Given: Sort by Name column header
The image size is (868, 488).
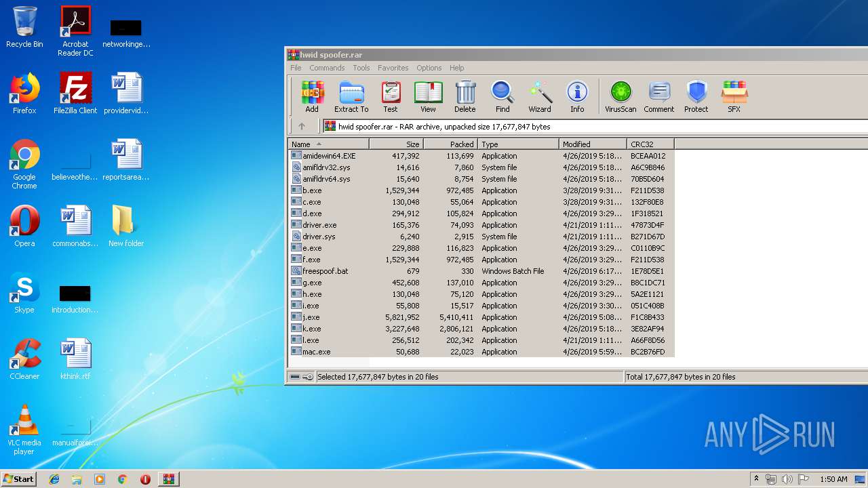Looking at the screenshot, I should (329, 144).
